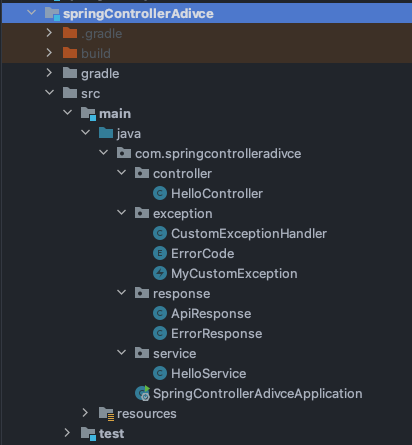Click the com.springcontrolleradivce package icon
The image size is (412, 445).
tap(124, 153)
